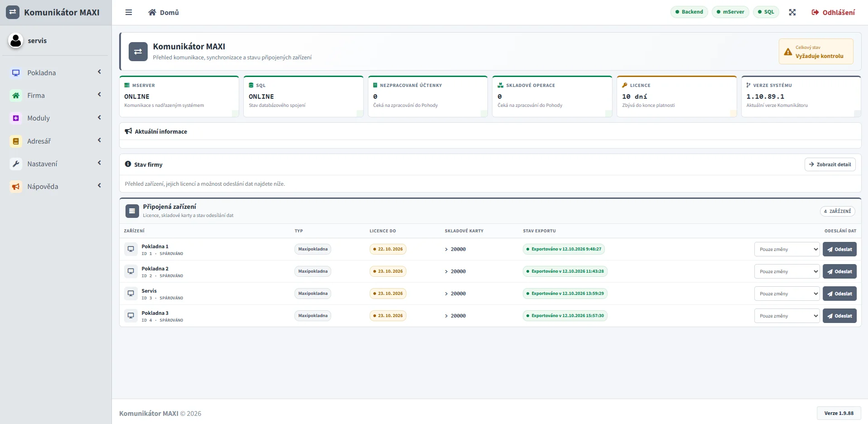The width and height of the screenshot is (868, 424).
Task: Click the Připojená zařízení list icon
Action: pyautogui.click(x=132, y=211)
